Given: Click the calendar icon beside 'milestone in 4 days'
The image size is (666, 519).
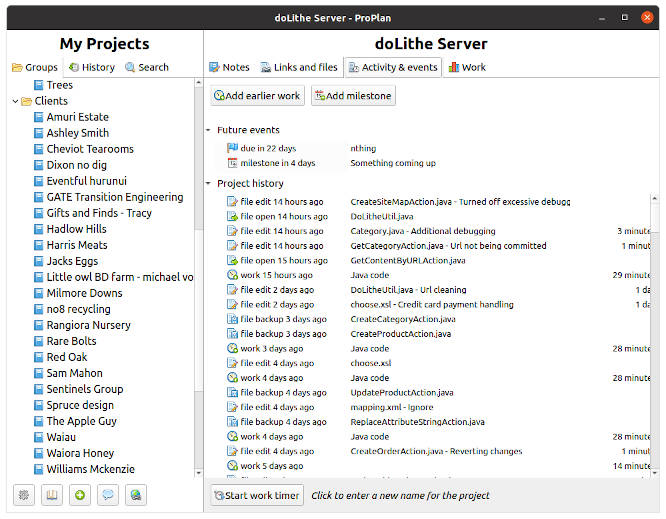Looking at the screenshot, I should 232,163.
